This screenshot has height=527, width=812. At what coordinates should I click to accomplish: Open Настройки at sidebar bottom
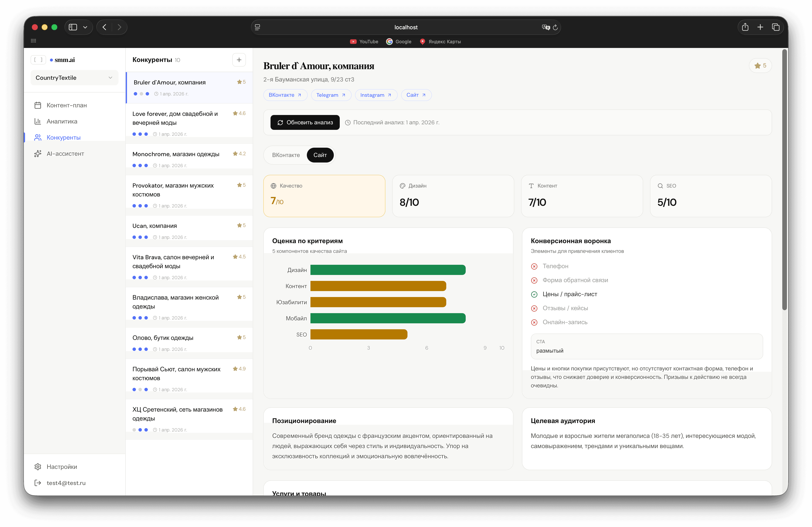pyautogui.click(x=74, y=467)
